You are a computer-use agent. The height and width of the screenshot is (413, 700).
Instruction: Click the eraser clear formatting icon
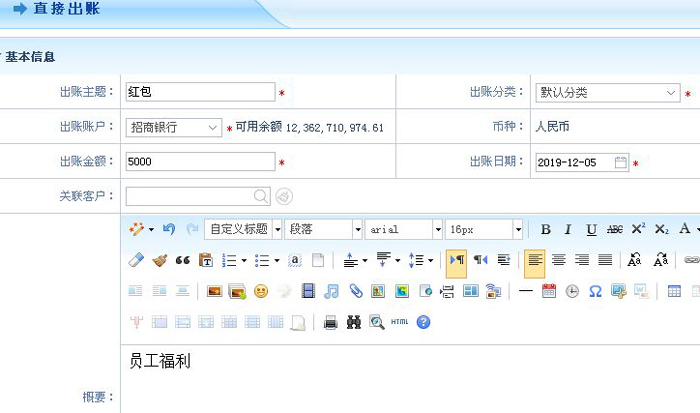[x=137, y=260]
